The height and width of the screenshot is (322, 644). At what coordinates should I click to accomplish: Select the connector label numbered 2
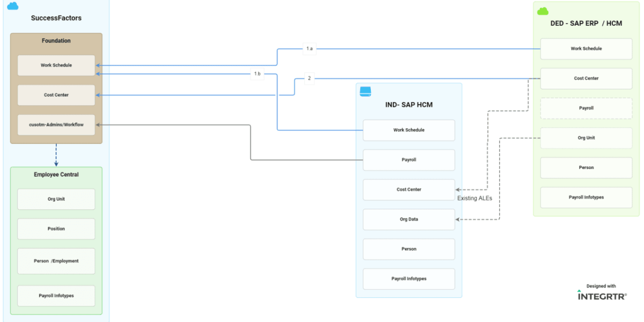309,78
